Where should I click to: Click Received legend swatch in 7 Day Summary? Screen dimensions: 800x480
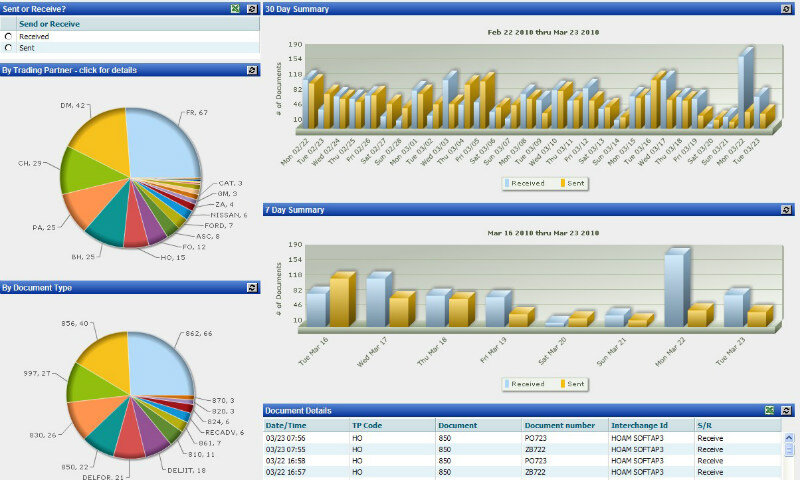coord(506,384)
